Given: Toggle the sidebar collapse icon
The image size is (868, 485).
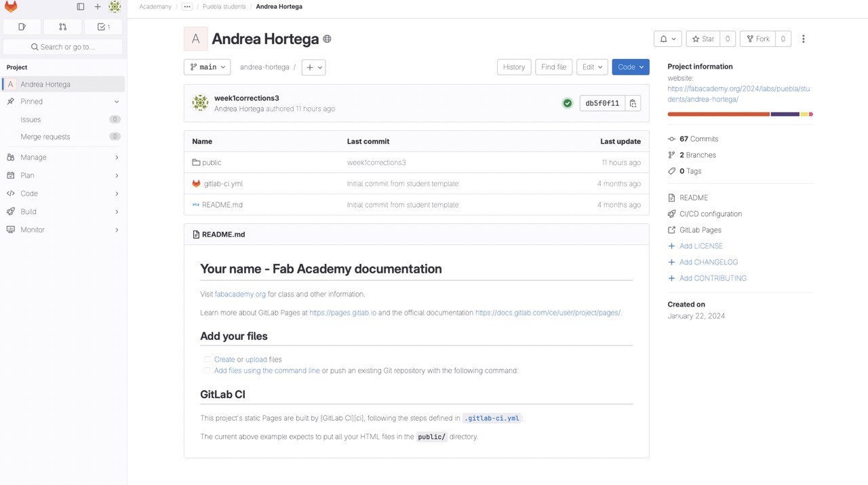Looking at the screenshot, I should click(x=81, y=7).
